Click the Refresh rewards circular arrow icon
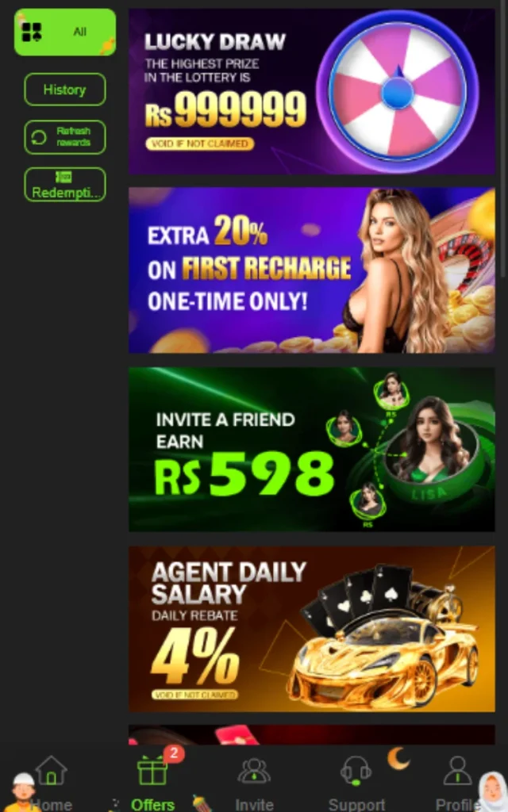The height and width of the screenshot is (812, 508). tap(39, 138)
